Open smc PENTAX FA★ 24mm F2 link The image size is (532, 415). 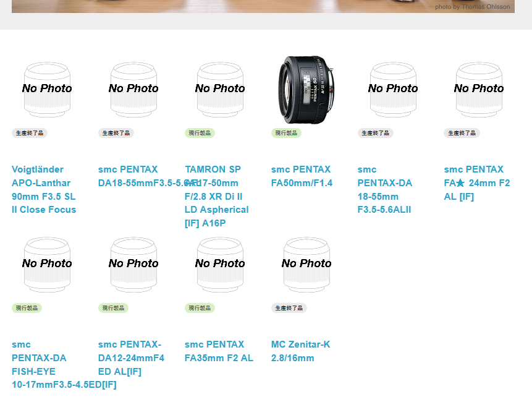point(476,182)
